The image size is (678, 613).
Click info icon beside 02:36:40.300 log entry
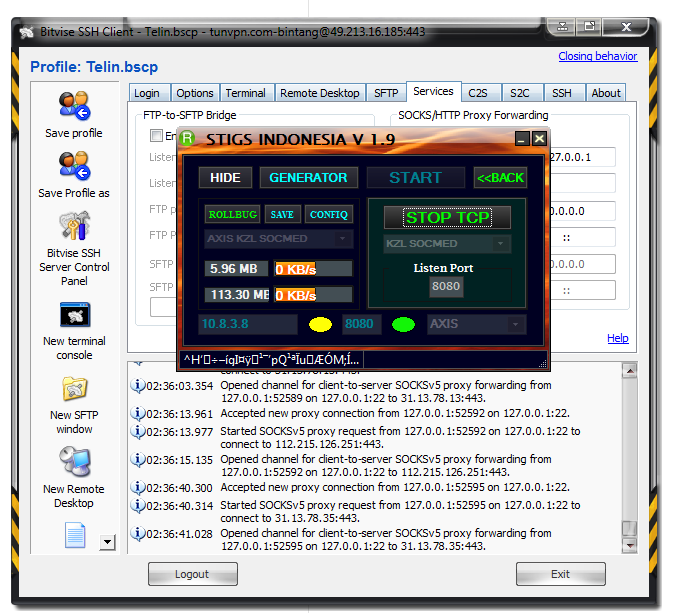click(x=138, y=487)
